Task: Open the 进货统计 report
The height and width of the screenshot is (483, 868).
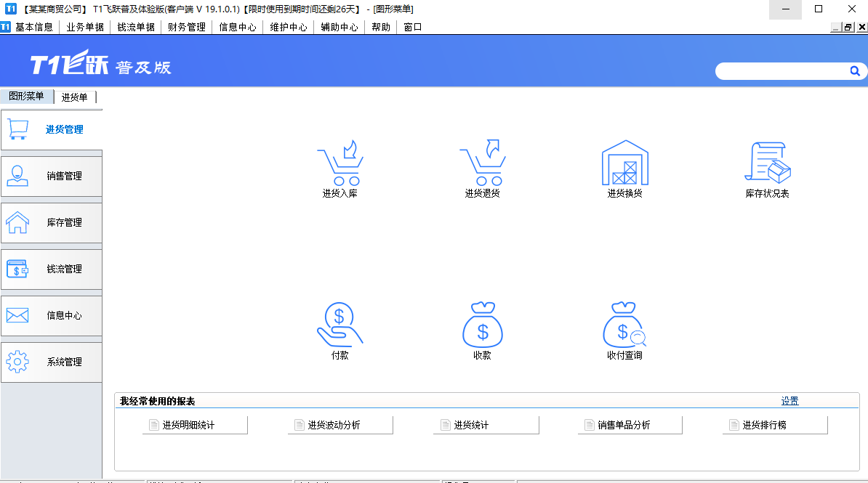Action: point(486,425)
